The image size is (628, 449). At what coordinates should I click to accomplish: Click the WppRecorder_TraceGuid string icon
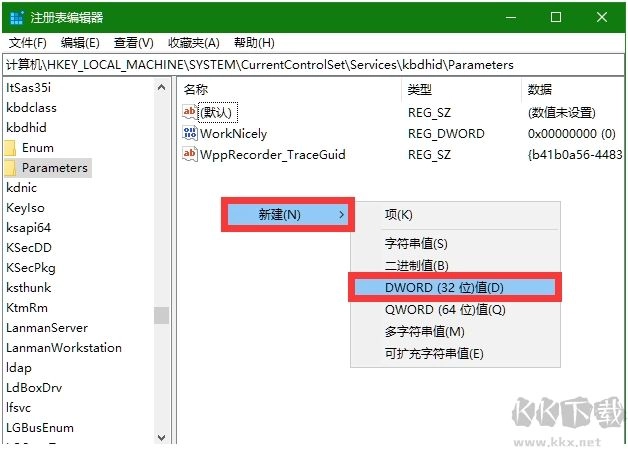[190, 154]
